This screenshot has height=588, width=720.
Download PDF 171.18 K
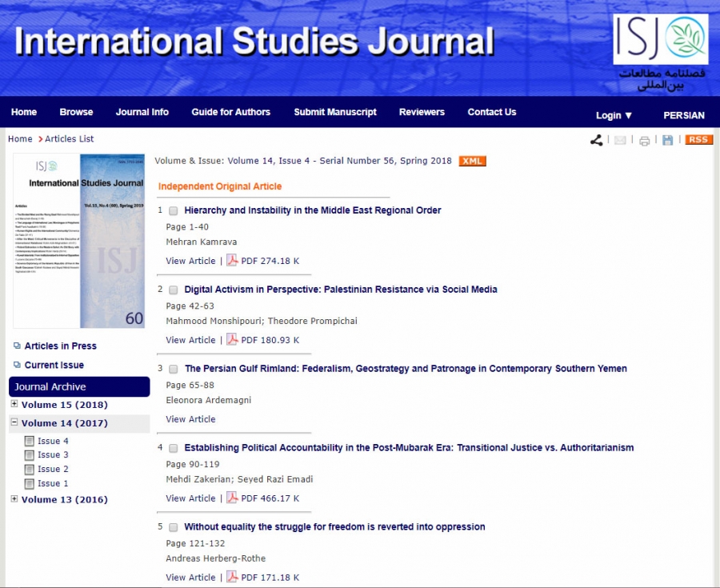click(x=270, y=578)
